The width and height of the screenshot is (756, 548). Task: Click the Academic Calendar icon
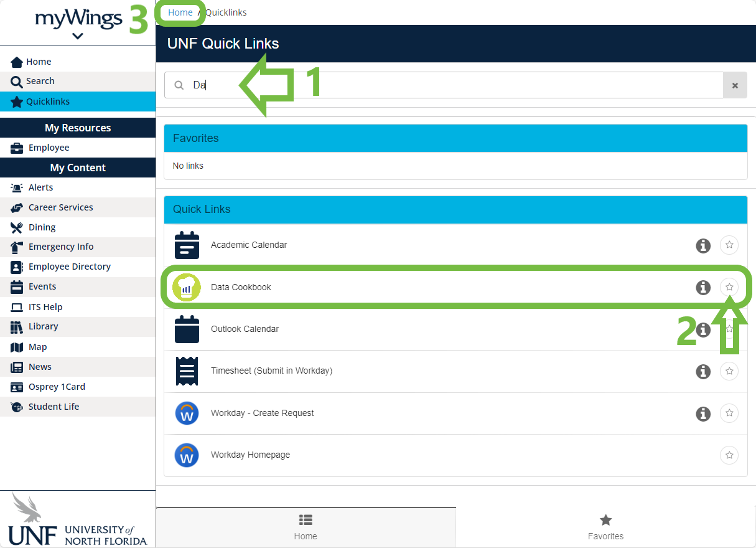coord(187,245)
